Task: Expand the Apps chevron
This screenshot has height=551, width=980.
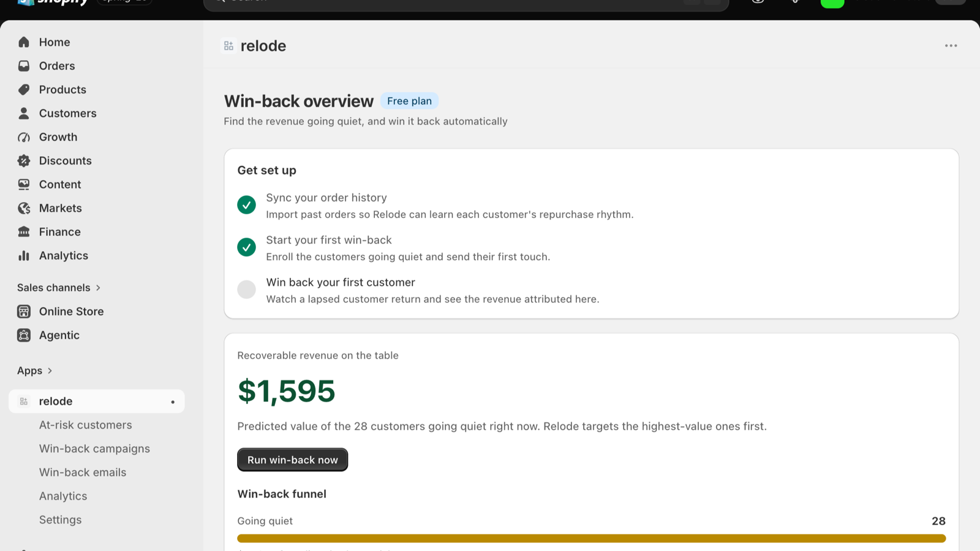Action: coord(50,371)
